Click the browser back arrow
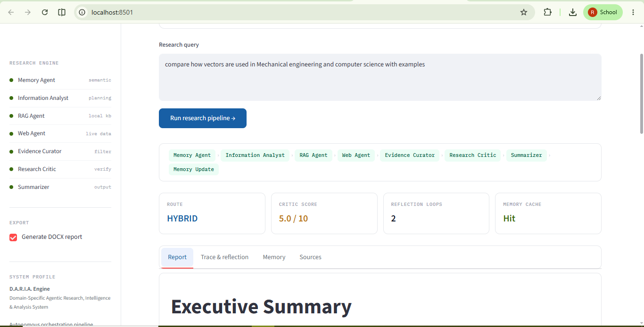Screen dimensions: 644x327 click(11, 12)
